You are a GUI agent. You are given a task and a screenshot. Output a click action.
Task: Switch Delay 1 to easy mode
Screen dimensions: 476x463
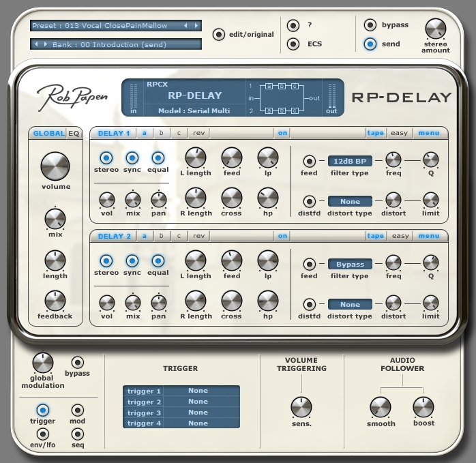(x=399, y=133)
